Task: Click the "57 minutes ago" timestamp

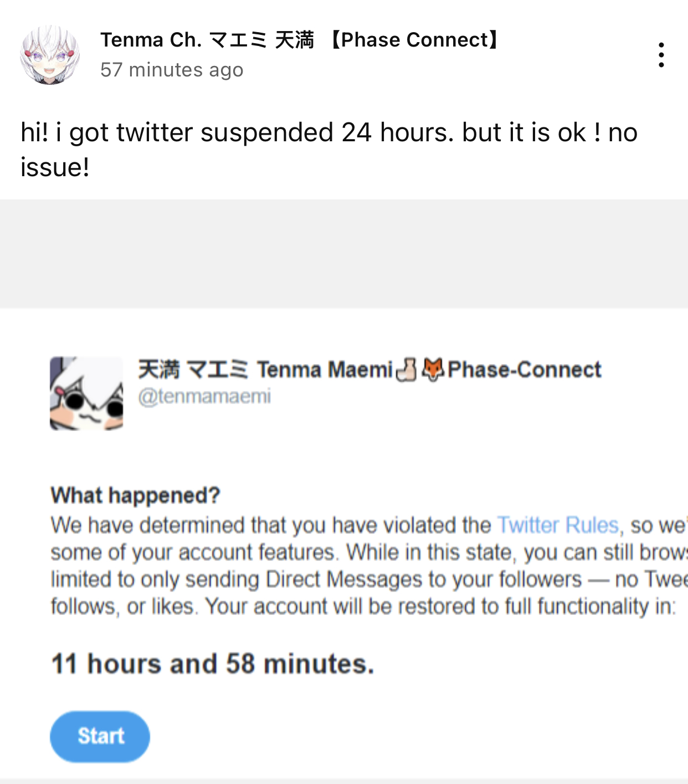Action: point(172,70)
